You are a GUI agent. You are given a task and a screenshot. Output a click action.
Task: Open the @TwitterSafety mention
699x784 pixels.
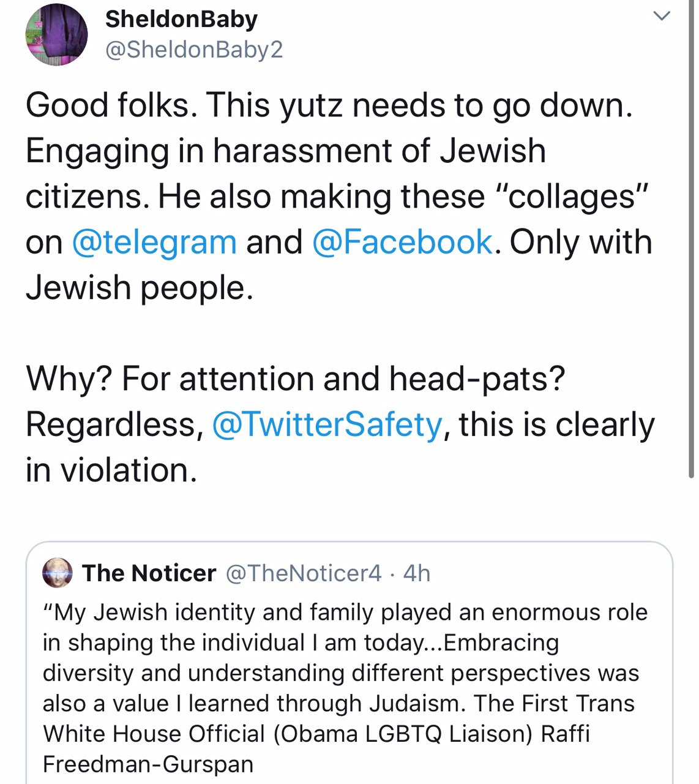pyautogui.click(x=327, y=424)
